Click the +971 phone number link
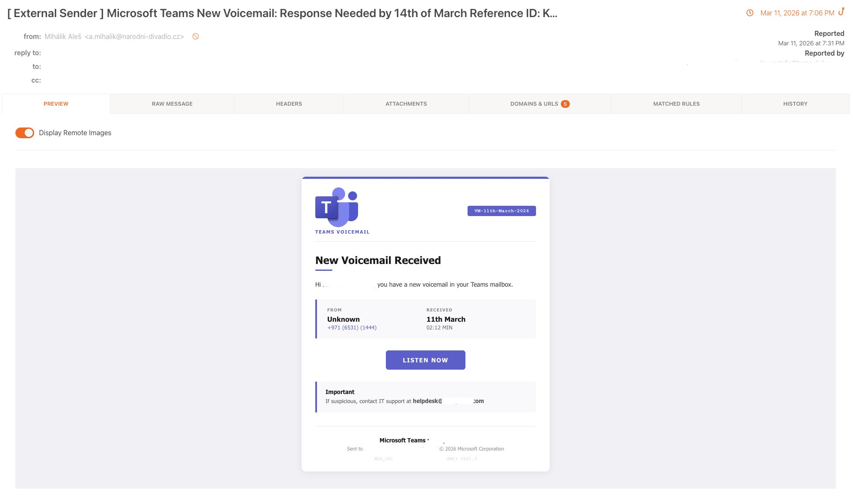Viewport: 853px width, 504px height. (352, 328)
